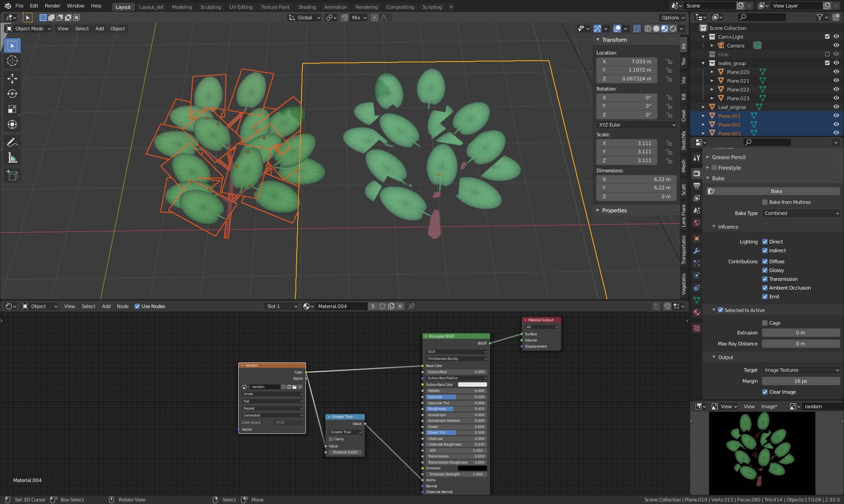Open the XYZ Euler rotation mode dropdown
The height and width of the screenshot is (504, 844).
pos(636,125)
